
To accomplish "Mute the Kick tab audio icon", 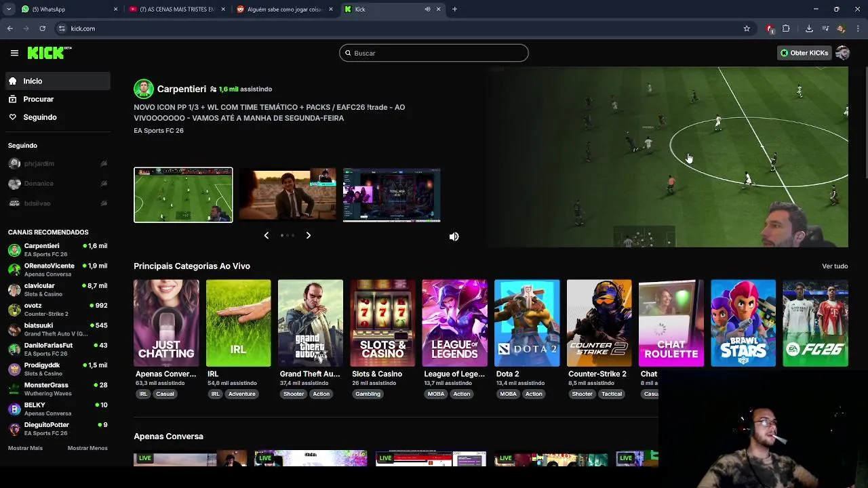I will [x=427, y=9].
